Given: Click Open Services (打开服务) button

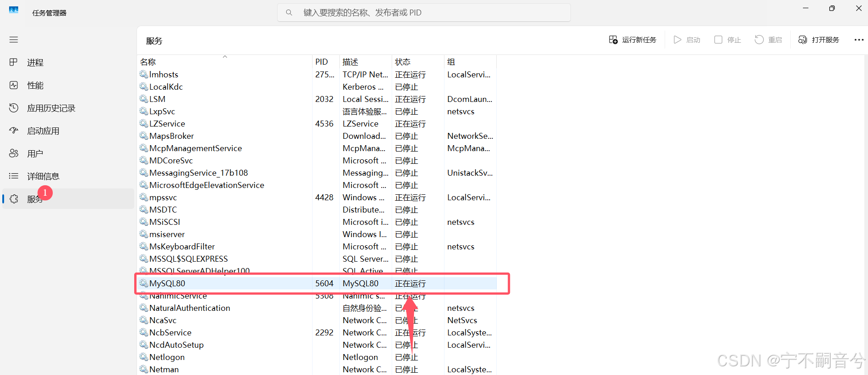Looking at the screenshot, I should 819,40.
